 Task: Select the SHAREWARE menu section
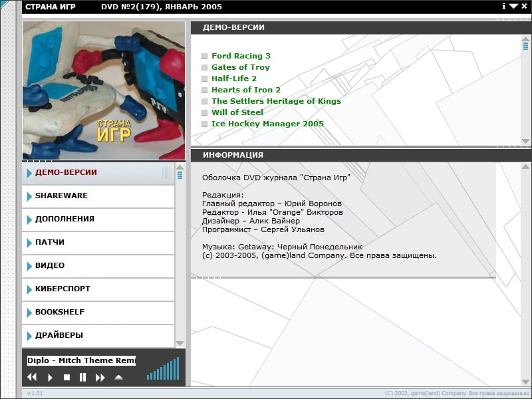point(98,196)
